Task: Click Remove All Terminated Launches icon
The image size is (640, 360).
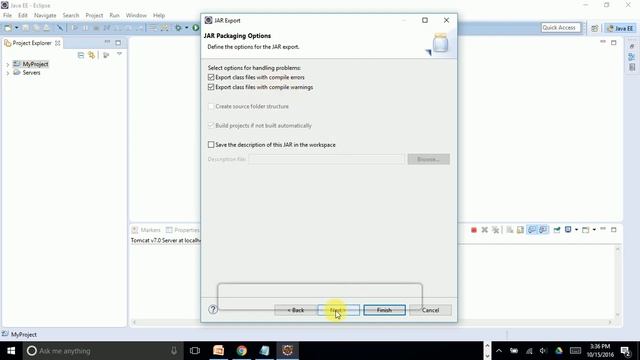Action: (496, 230)
